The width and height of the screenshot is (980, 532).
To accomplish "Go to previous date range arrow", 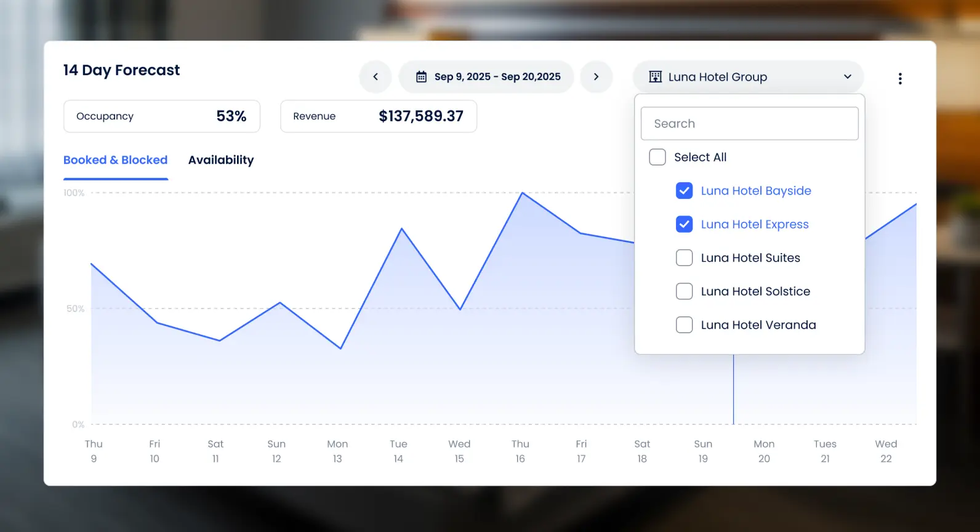I will point(375,77).
